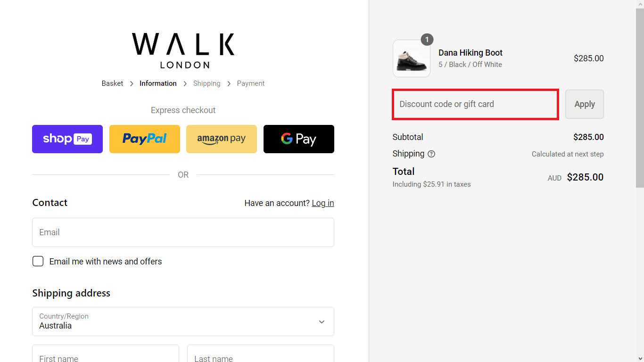Image resolution: width=644 pixels, height=362 pixels.
Task: Select the Shop Pay express checkout option
Action: pos(67,139)
